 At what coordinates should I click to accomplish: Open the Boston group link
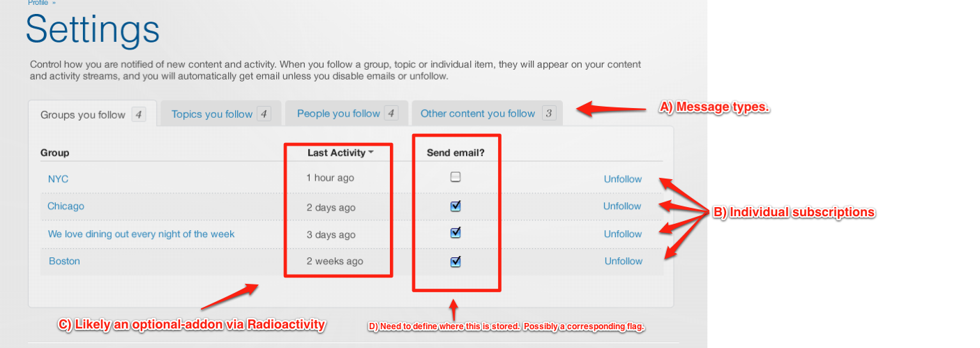(x=64, y=262)
